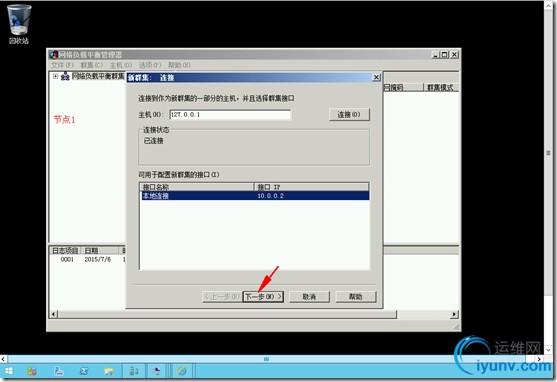Minimize the NLB Manager window
Screen dimensions: 557x382
436,55
